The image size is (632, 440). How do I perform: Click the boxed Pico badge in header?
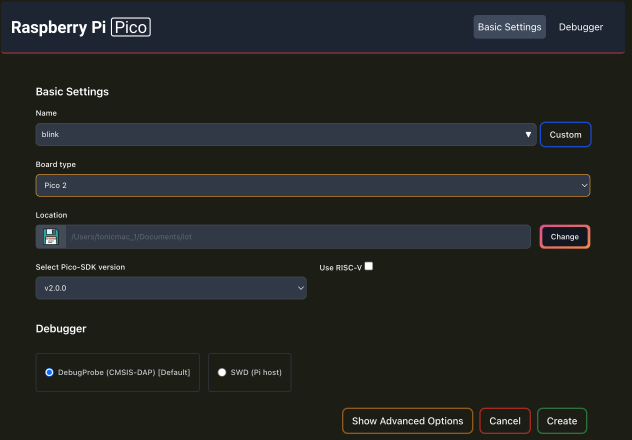coord(130,27)
